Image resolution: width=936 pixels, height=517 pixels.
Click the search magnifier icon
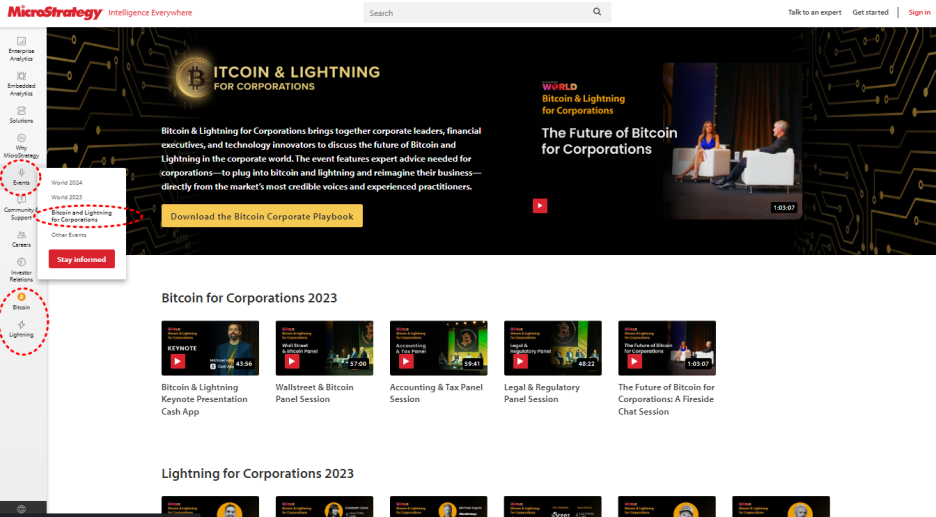pyautogui.click(x=597, y=12)
